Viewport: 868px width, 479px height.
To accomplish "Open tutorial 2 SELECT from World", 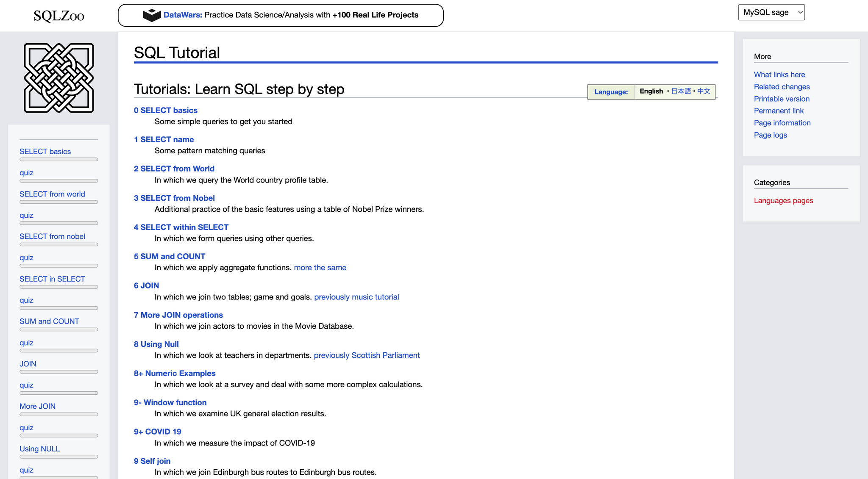I will 174,169.
